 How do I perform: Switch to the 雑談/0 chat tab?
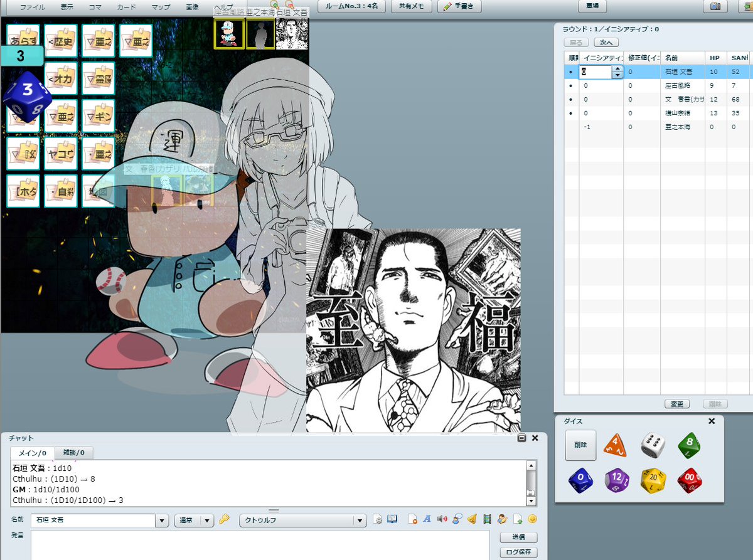(74, 452)
